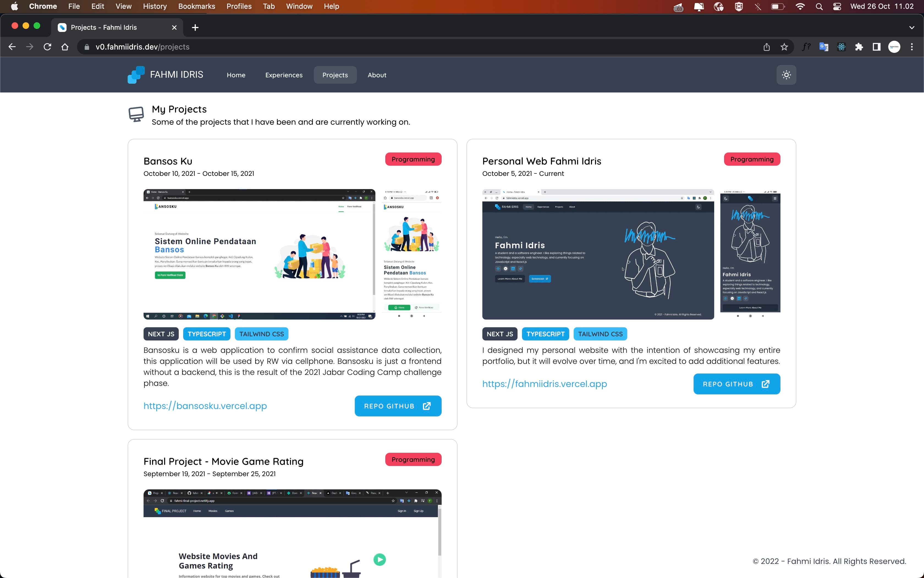Image resolution: width=924 pixels, height=578 pixels.
Task: Open the Google Translate extension icon
Action: point(824,47)
